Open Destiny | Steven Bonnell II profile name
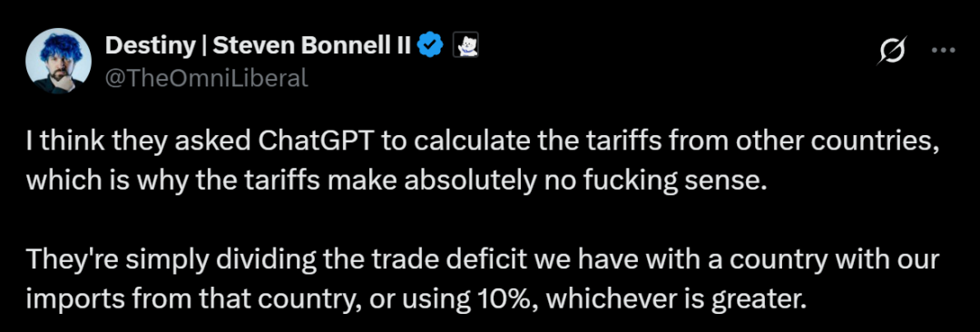 click(258, 45)
